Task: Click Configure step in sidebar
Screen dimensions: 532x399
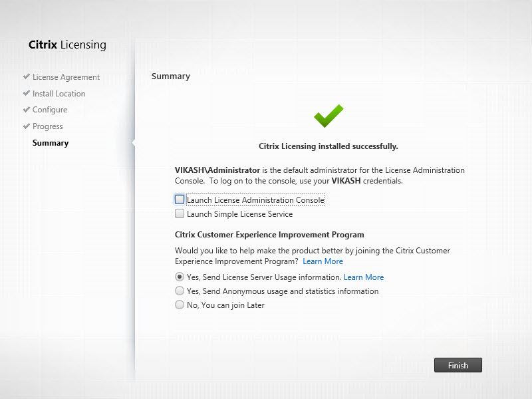Action: [50, 110]
